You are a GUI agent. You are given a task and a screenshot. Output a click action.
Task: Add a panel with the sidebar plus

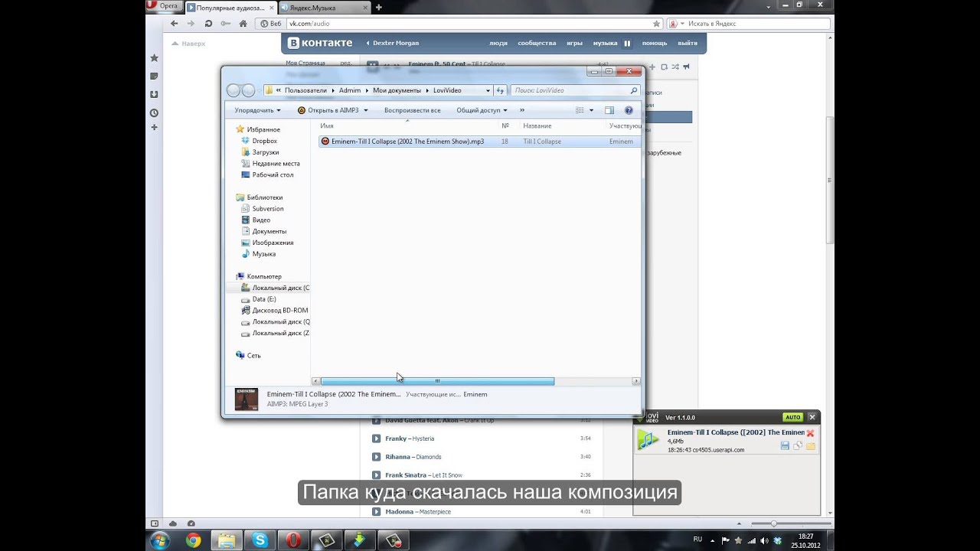point(154,127)
